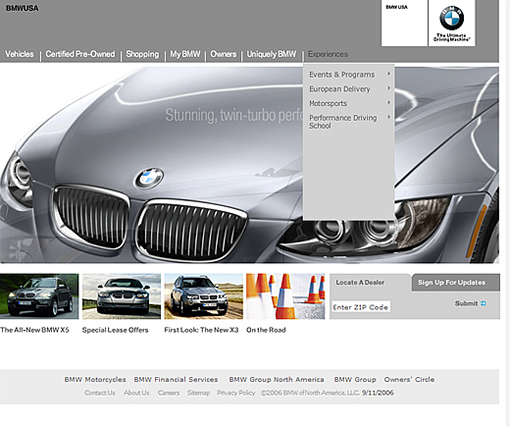Click the Submit button
The image size is (510, 427).
click(x=471, y=303)
